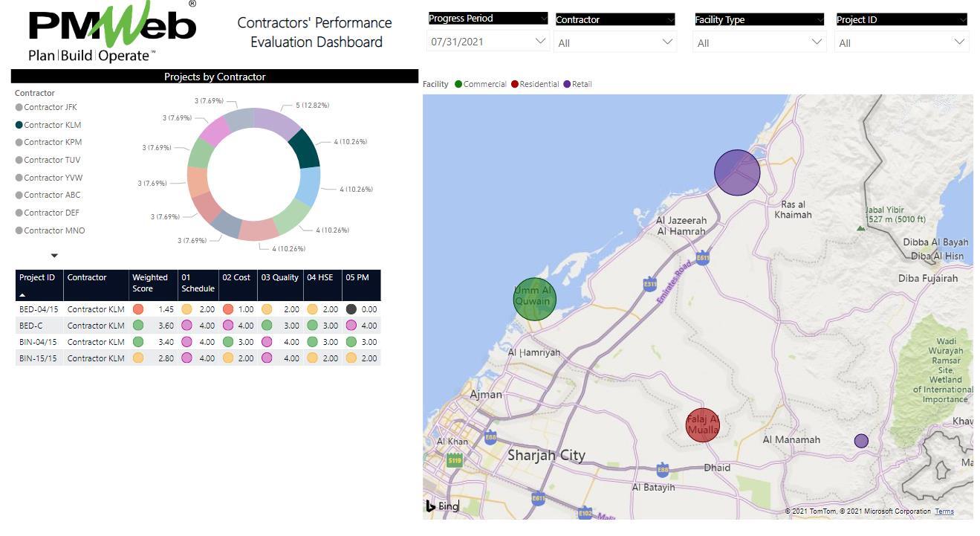Sort table by 03 Quality column header
Screen dimensions: 980x536
(280, 285)
